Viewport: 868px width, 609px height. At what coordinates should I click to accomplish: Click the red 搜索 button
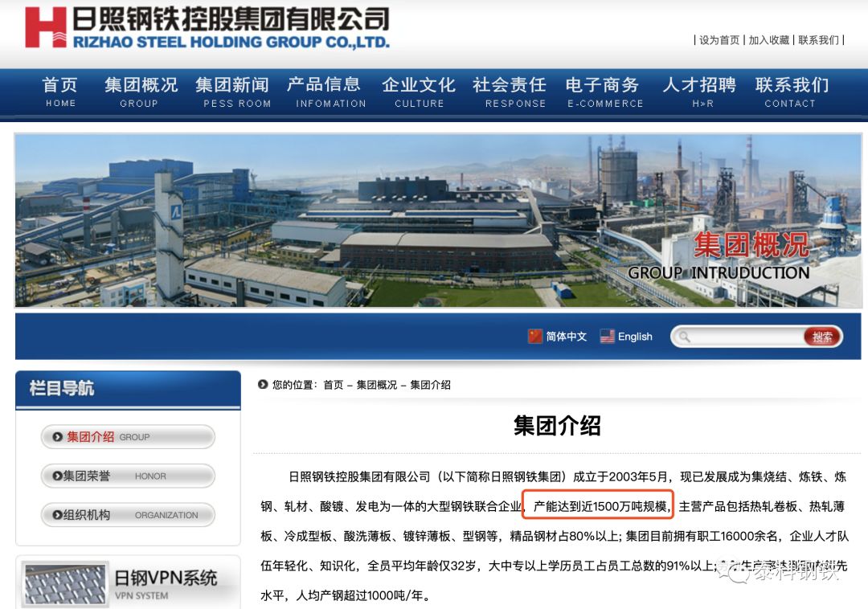pyautogui.click(x=822, y=337)
